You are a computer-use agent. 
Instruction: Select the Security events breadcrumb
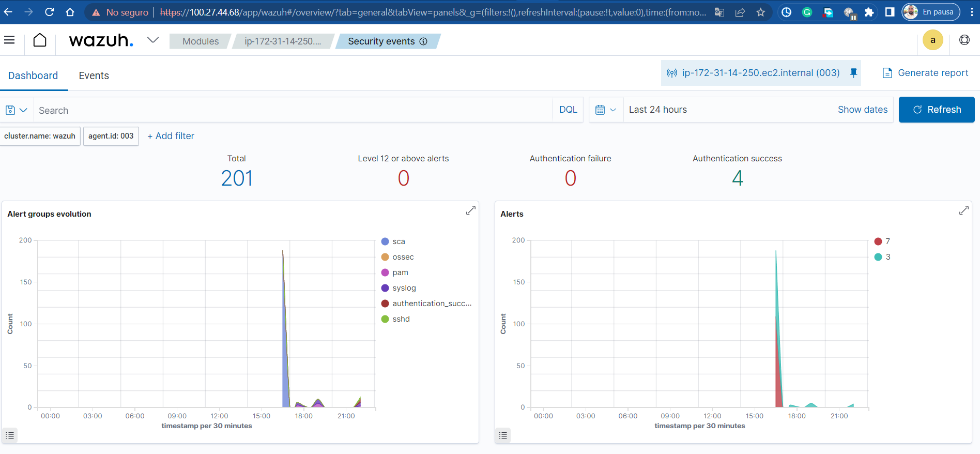click(381, 41)
